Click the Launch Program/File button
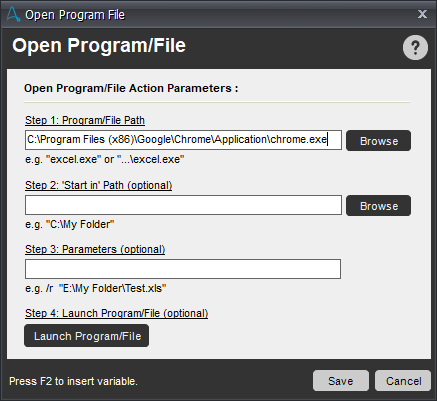The height and width of the screenshot is (401, 437). (x=87, y=336)
